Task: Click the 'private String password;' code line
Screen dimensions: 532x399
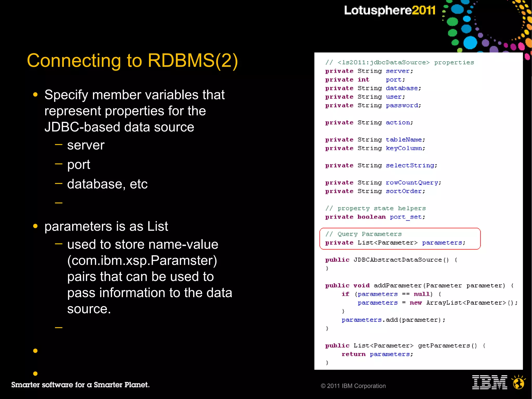Action: [x=373, y=105]
